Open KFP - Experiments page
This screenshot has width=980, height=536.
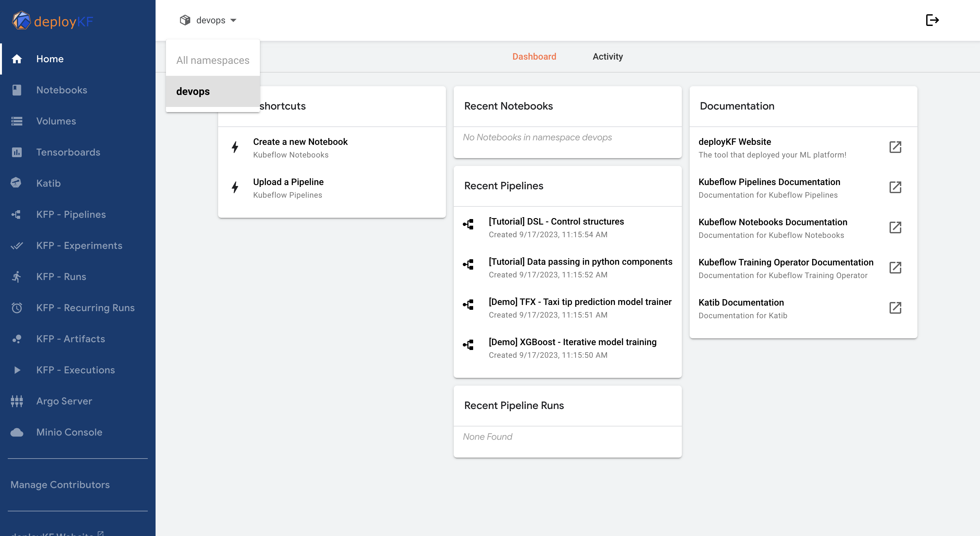tap(77, 246)
